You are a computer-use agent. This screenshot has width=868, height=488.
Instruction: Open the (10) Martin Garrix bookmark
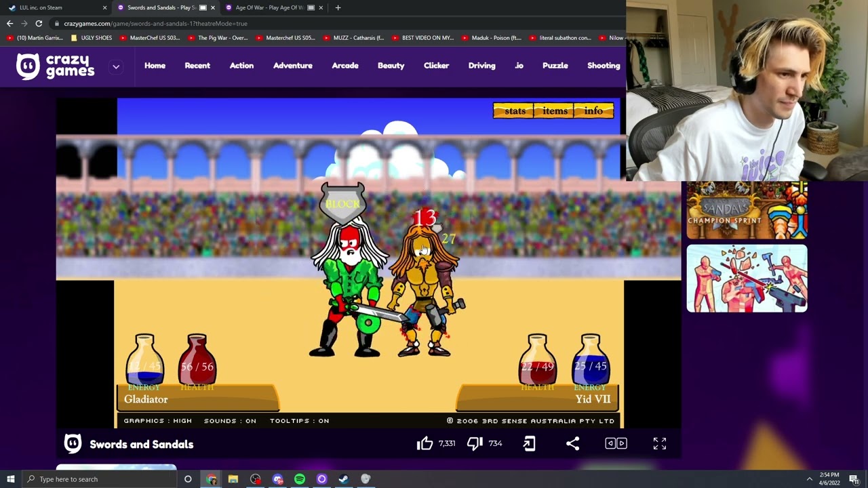(x=35, y=38)
